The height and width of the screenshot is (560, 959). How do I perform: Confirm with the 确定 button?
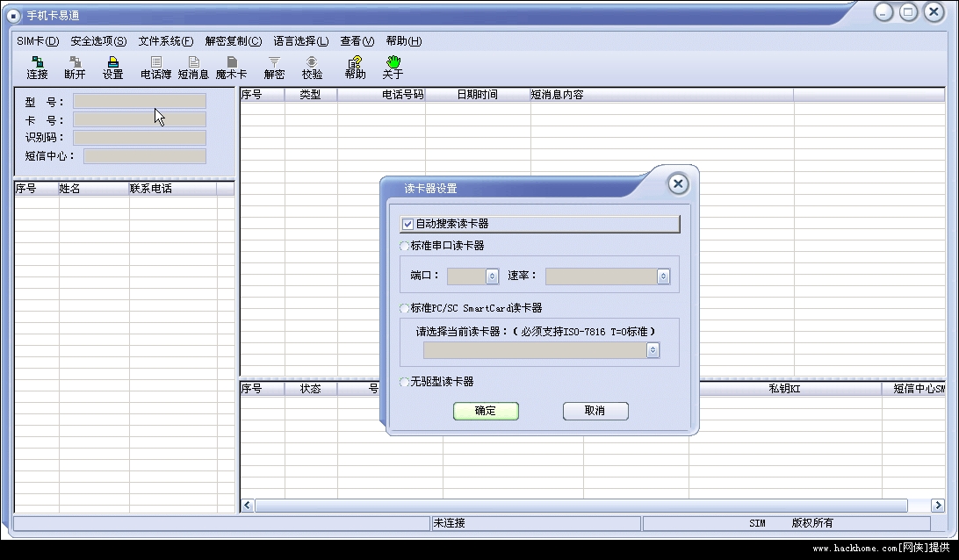(x=486, y=411)
